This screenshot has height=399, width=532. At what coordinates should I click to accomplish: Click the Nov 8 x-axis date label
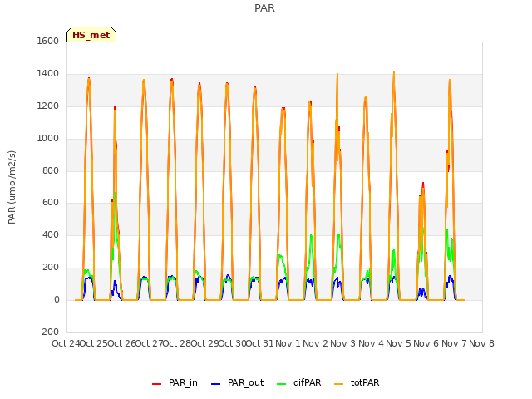coord(481,343)
